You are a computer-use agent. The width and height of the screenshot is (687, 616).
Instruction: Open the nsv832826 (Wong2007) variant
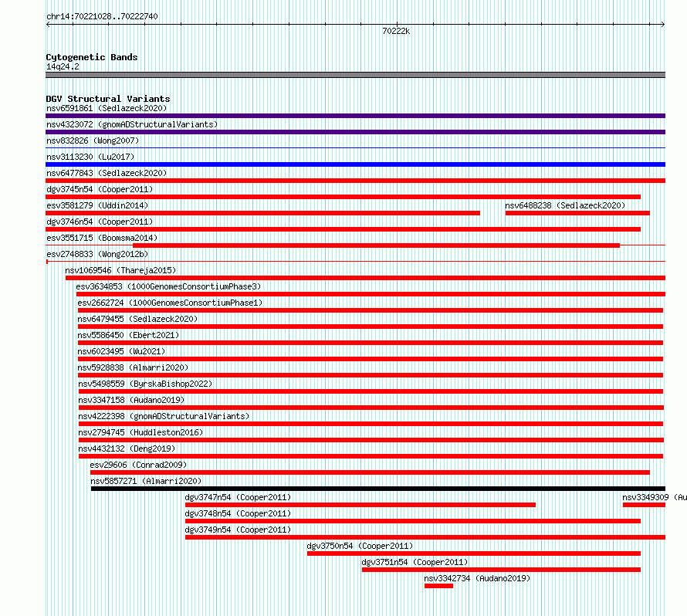click(x=93, y=140)
